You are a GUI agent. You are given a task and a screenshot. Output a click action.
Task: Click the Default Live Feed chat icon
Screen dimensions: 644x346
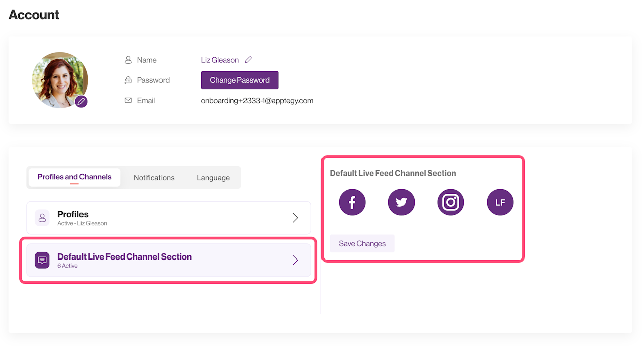coord(42,260)
